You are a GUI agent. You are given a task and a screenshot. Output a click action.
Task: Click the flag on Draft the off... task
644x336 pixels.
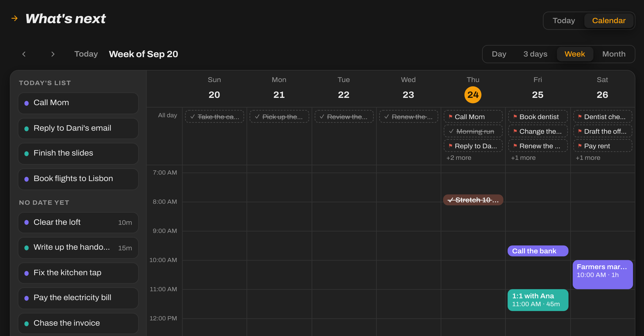[x=580, y=131]
